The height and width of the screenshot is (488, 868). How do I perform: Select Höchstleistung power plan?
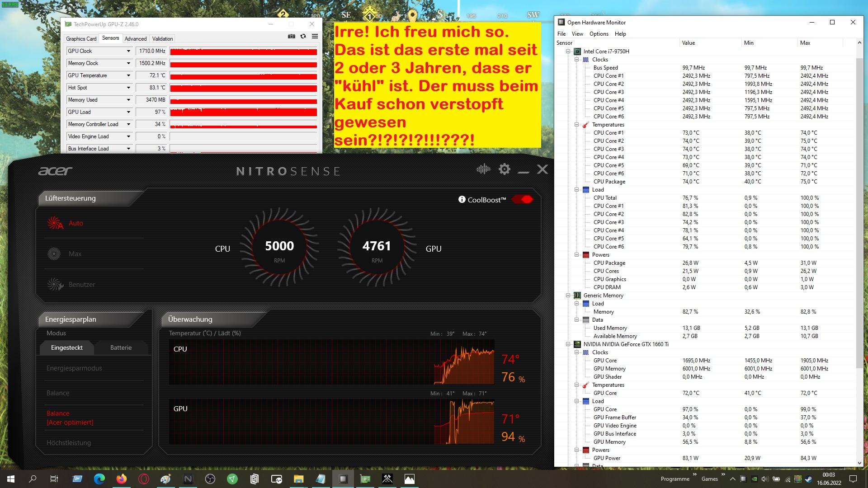(x=69, y=443)
